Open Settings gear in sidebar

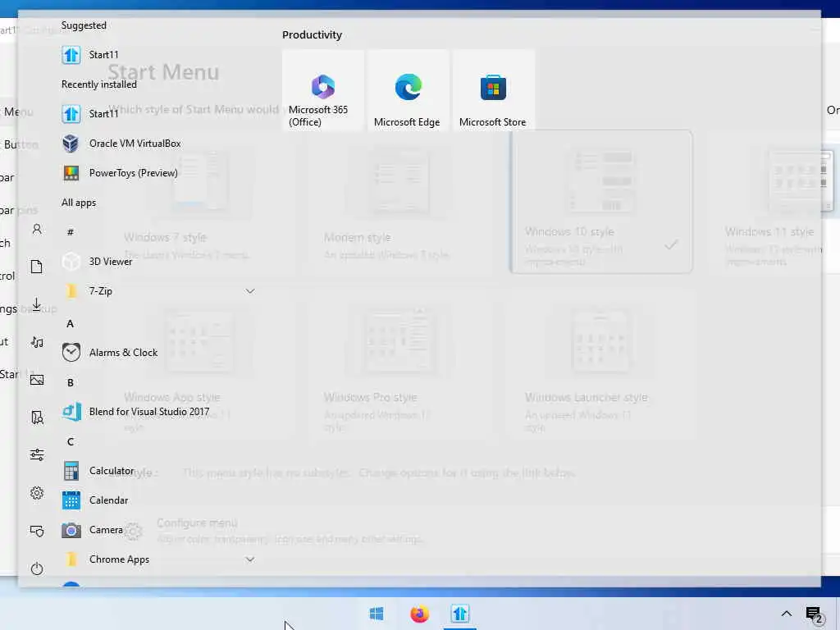coord(37,493)
